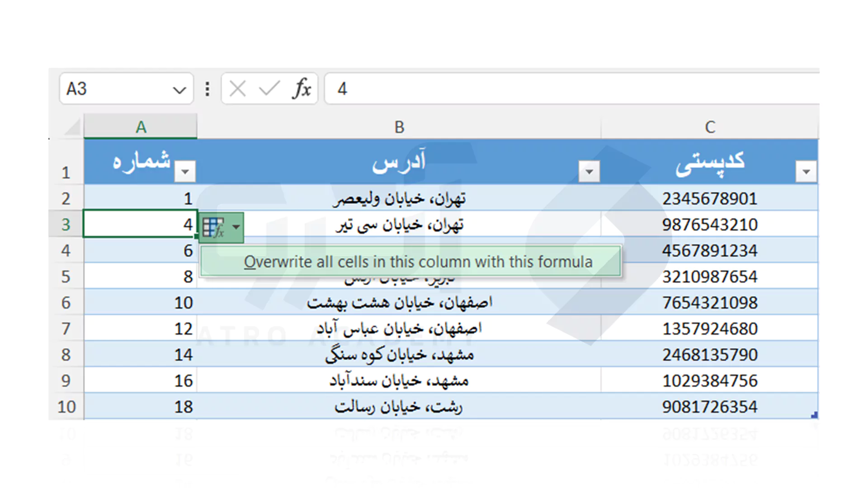This screenshot has height=488, width=868.
Task: Click the آدرس header cell
Action: click(399, 161)
